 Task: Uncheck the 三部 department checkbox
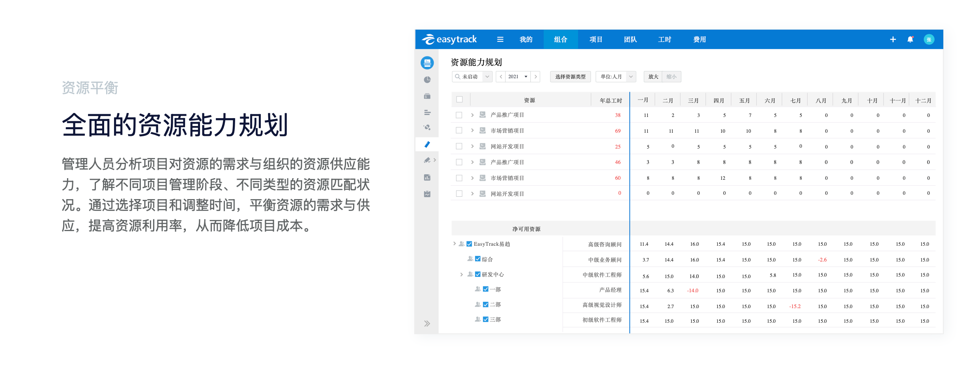486,319
